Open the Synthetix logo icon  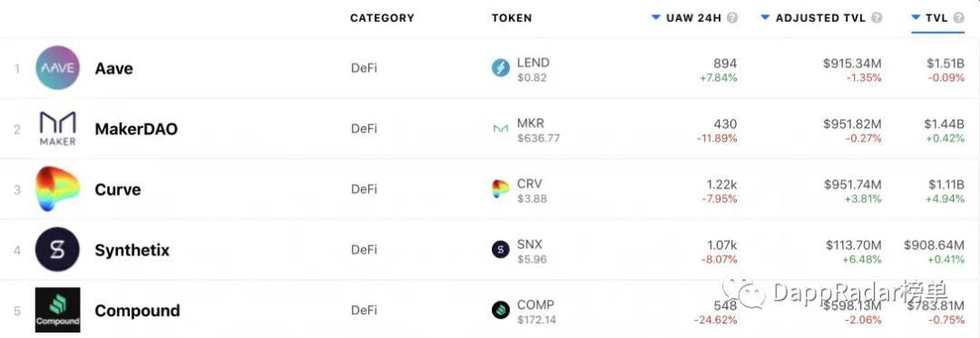point(57,249)
